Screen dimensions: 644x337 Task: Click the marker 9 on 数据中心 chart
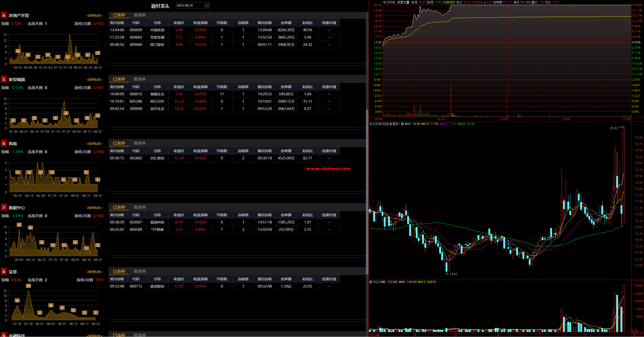click(19, 225)
